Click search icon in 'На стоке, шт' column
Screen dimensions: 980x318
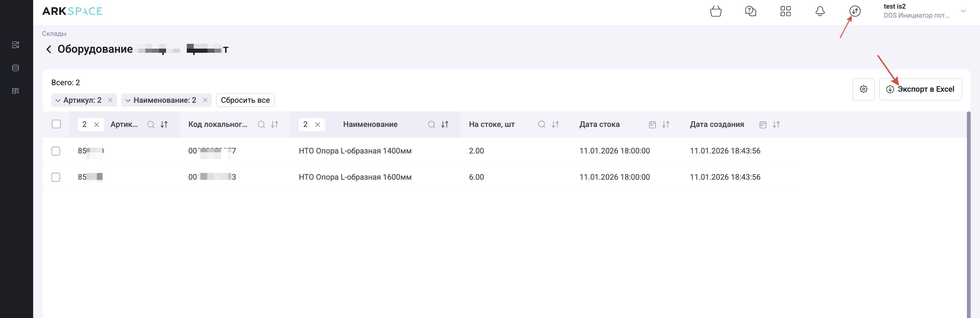(x=541, y=125)
